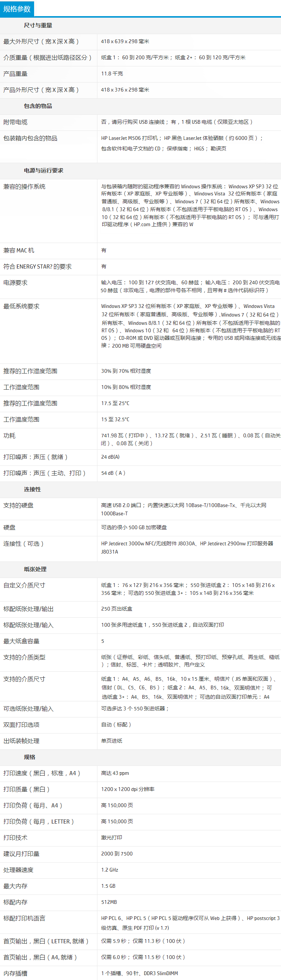Select the value 10% 到 80% 相对湿度
Screen dimensions: 281x980
coord(126,387)
